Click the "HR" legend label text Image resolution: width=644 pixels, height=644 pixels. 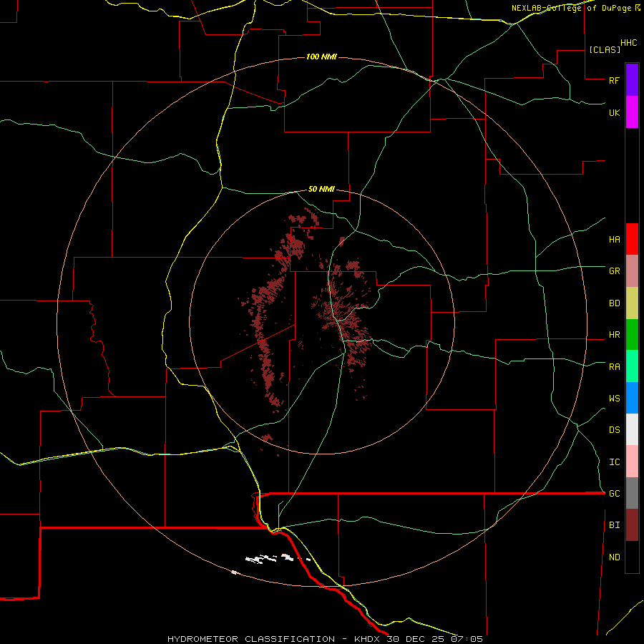point(614,335)
